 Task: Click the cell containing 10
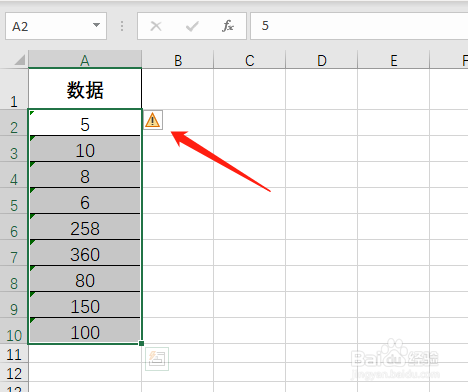tap(85, 149)
